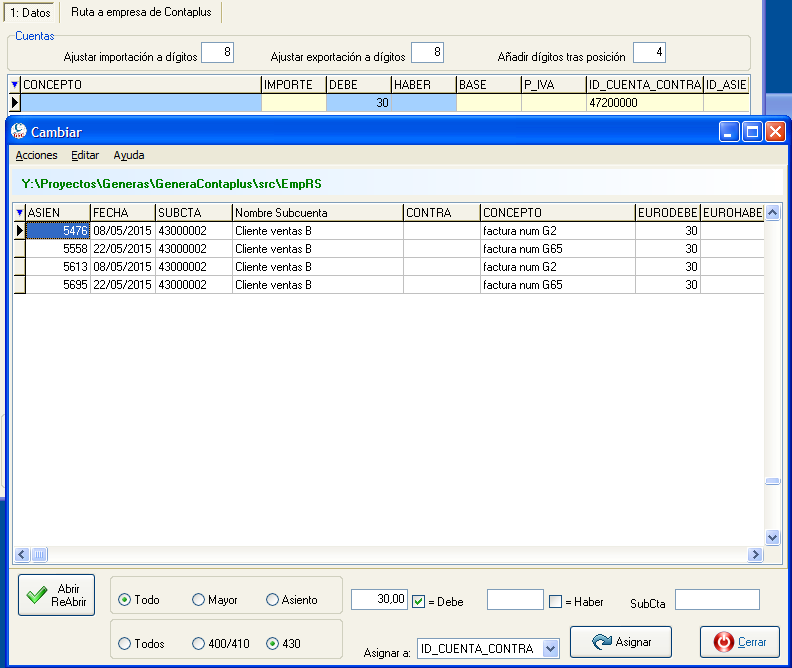Click the blue filter triangle beside ASIEN
This screenshot has height=668, width=792.
(x=19, y=213)
